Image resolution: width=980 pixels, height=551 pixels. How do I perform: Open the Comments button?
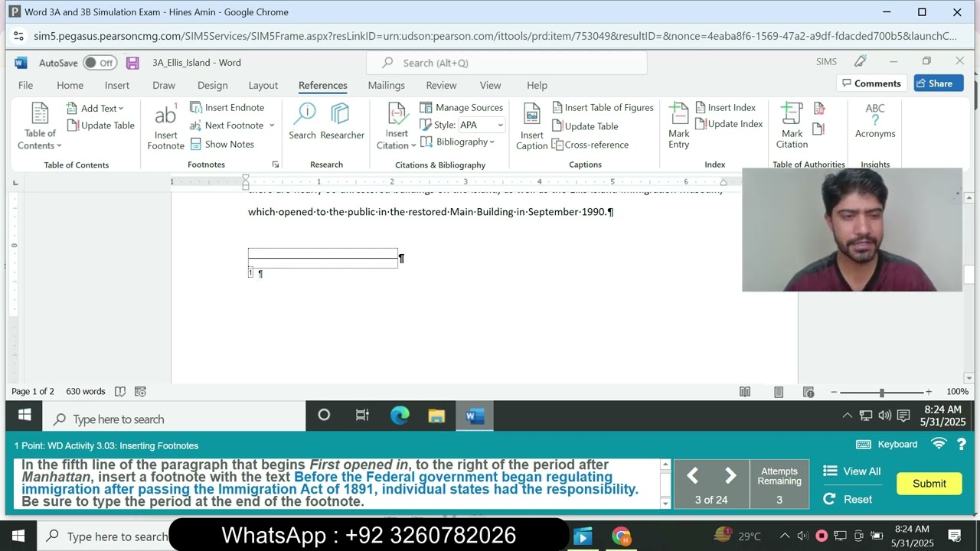point(871,83)
